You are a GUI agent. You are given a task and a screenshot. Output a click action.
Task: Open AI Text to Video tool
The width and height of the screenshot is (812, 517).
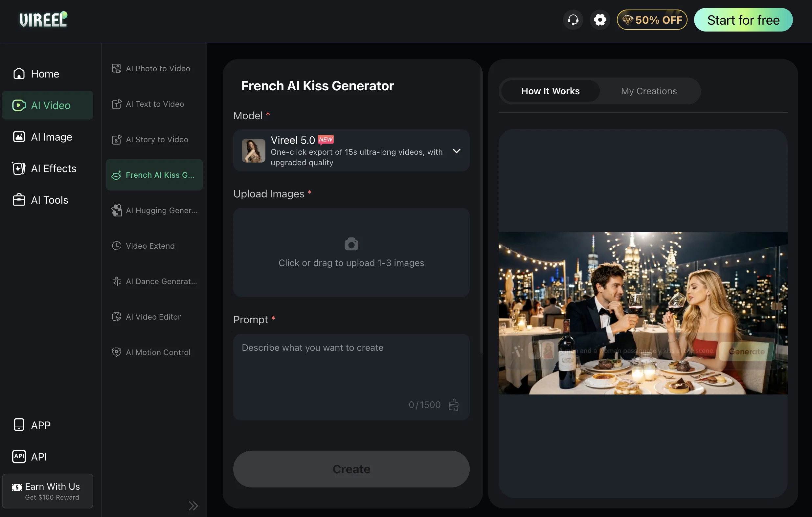154,104
